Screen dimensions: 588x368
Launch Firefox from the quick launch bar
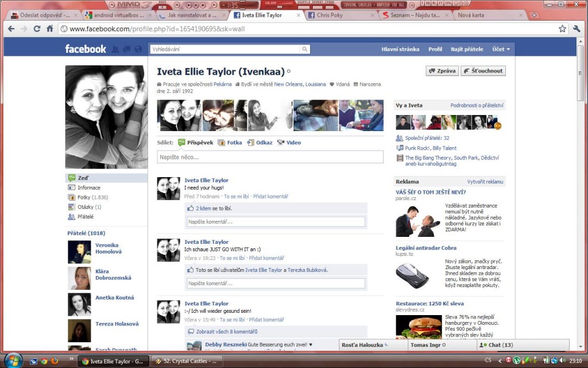55,361
